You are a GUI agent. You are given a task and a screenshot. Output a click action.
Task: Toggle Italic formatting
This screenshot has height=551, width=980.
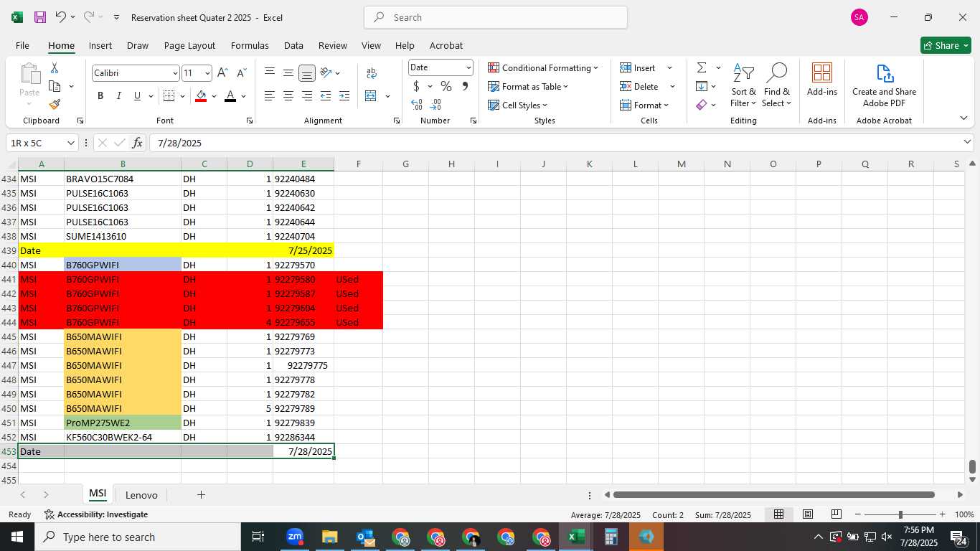pyautogui.click(x=118, y=96)
